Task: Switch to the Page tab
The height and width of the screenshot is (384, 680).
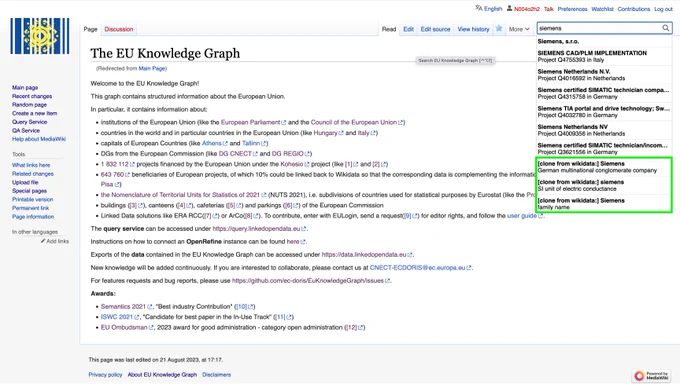Action: [x=90, y=29]
